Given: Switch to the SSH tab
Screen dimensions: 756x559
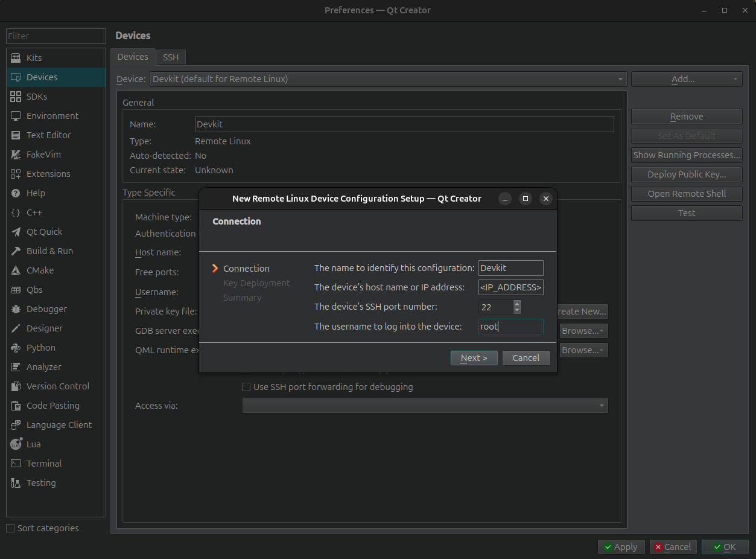Looking at the screenshot, I should pos(171,57).
